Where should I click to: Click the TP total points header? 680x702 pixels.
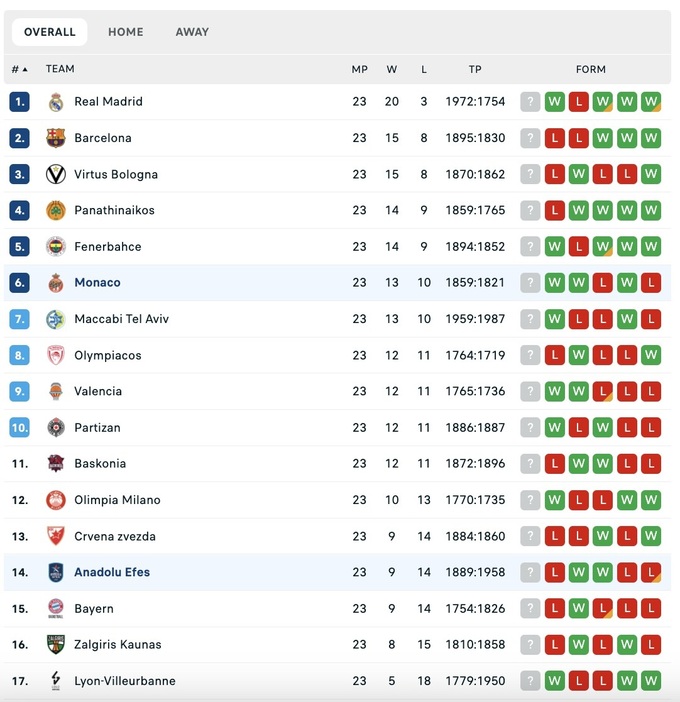click(x=475, y=69)
